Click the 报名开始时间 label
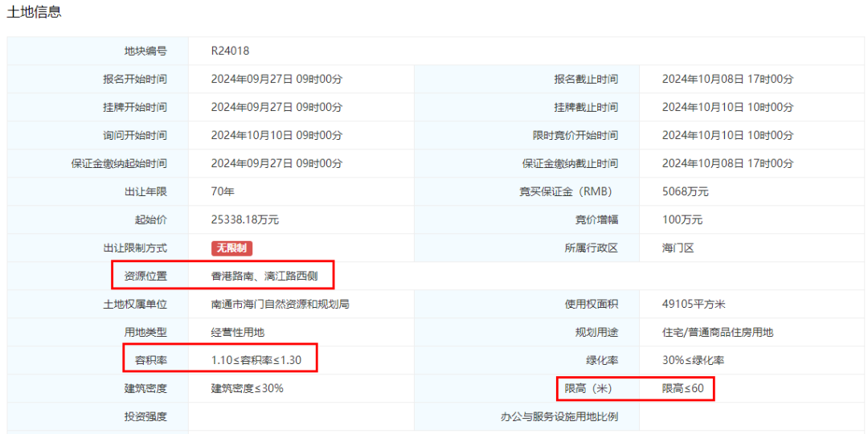Viewport: 868px width, 434px height. point(134,79)
